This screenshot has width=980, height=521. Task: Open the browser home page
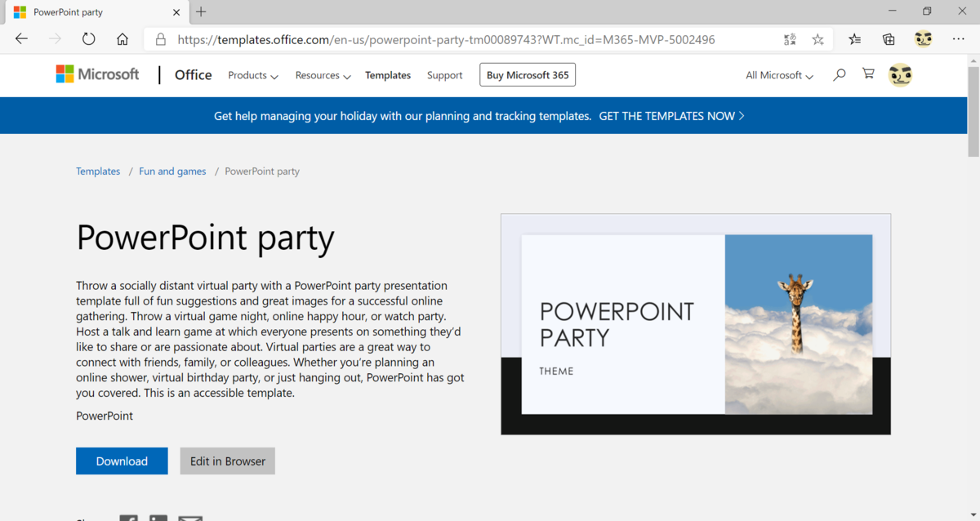tap(122, 39)
